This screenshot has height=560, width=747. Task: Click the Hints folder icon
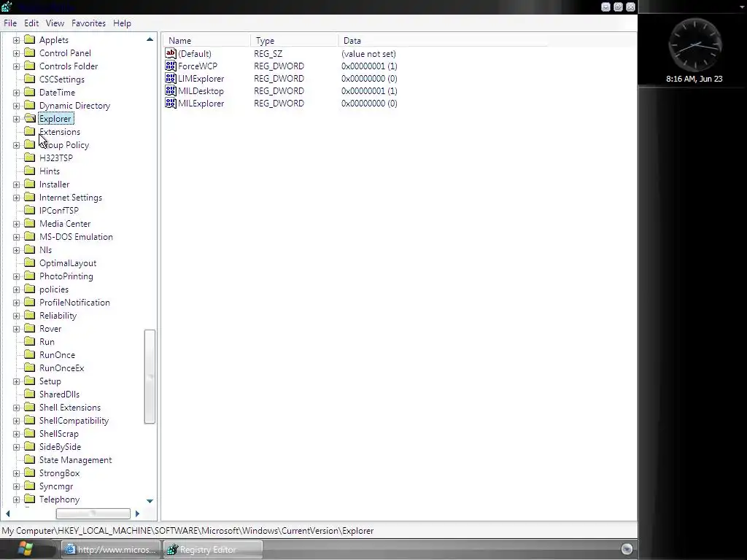(x=29, y=171)
